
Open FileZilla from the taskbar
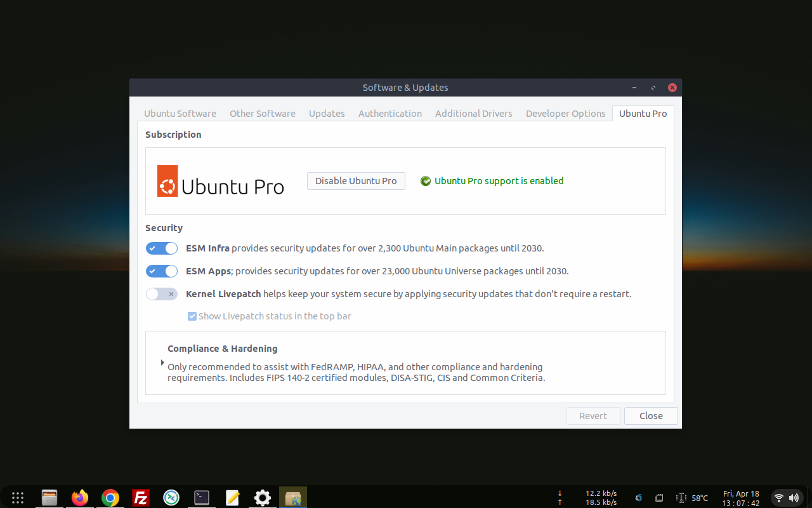[x=141, y=498]
